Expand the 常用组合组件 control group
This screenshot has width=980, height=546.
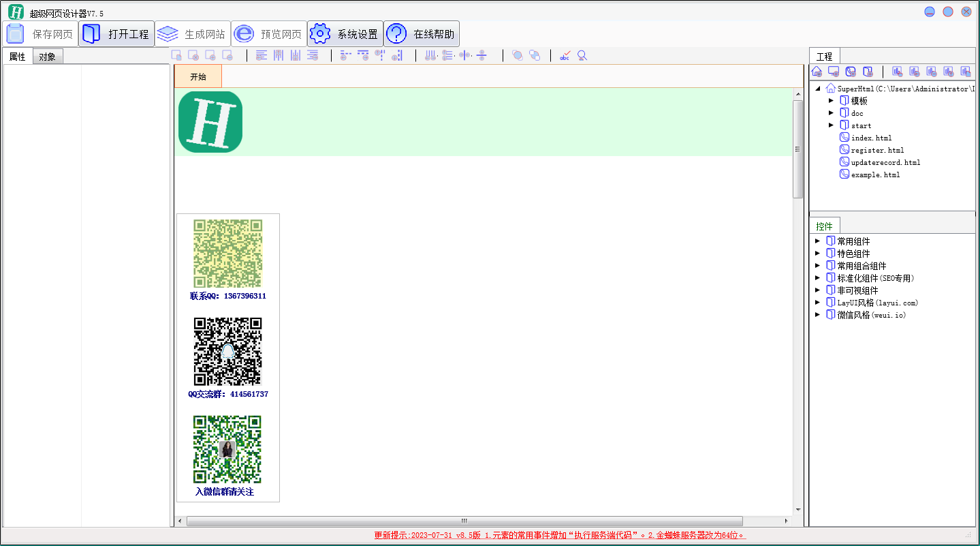[x=818, y=265]
